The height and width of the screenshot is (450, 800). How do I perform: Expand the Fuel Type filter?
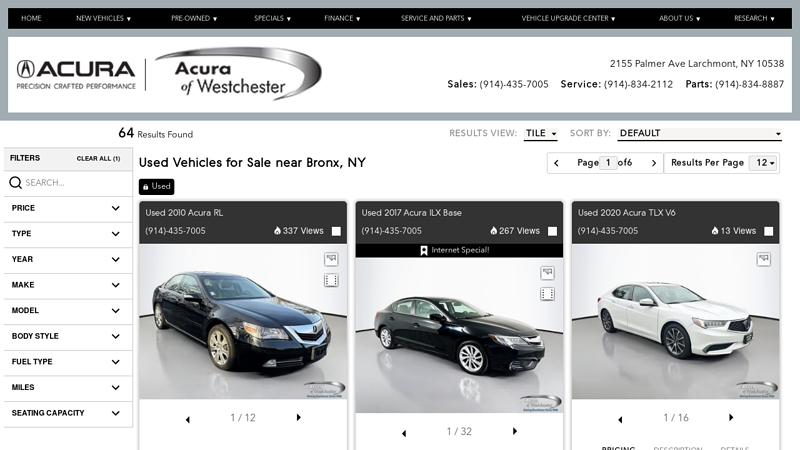[x=68, y=362]
